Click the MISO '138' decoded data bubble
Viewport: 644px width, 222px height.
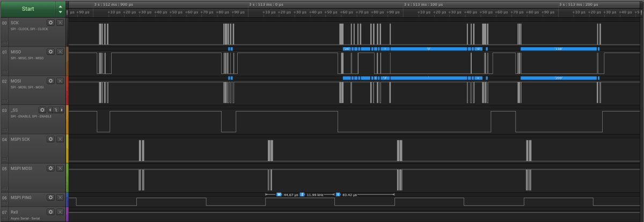click(x=558, y=49)
